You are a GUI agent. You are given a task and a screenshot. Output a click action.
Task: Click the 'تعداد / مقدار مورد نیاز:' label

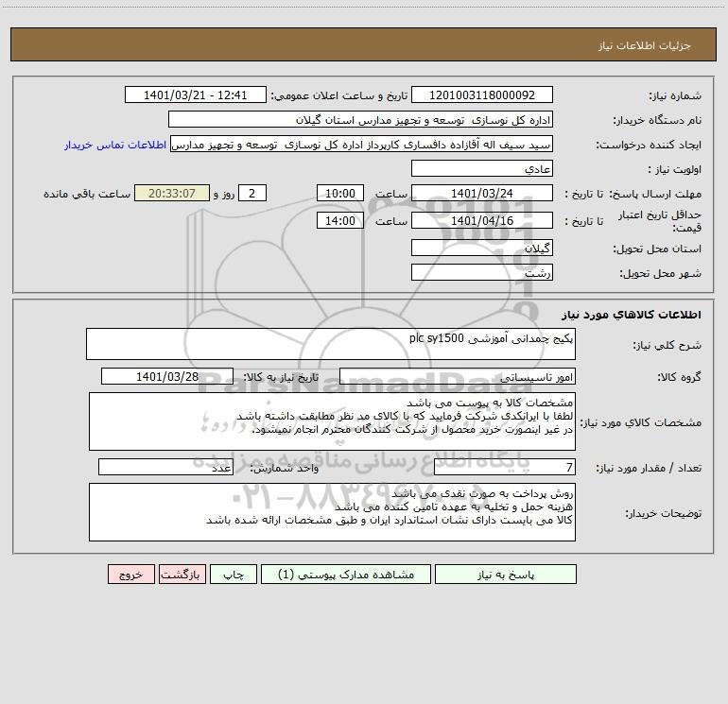(x=650, y=468)
